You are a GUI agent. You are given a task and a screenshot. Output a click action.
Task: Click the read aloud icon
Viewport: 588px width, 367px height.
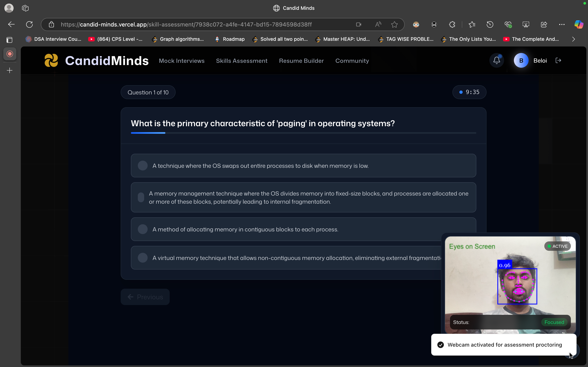(x=378, y=24)
